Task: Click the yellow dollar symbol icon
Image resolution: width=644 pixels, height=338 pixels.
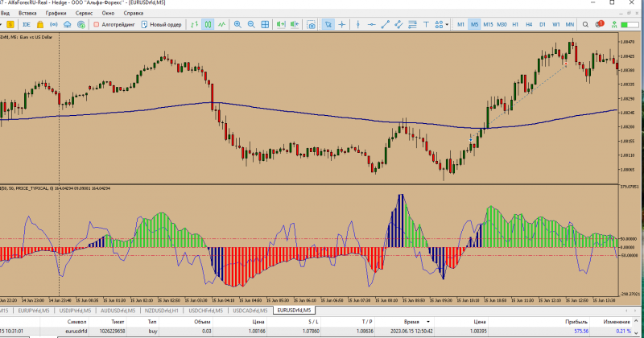Action: tap(10, 25)
